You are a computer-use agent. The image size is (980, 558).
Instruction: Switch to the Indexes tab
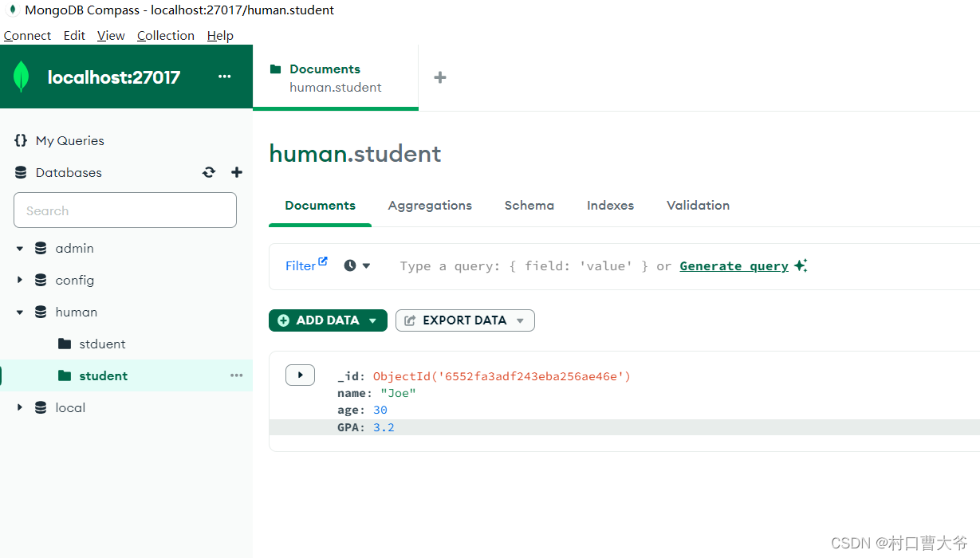pos(610,205)
